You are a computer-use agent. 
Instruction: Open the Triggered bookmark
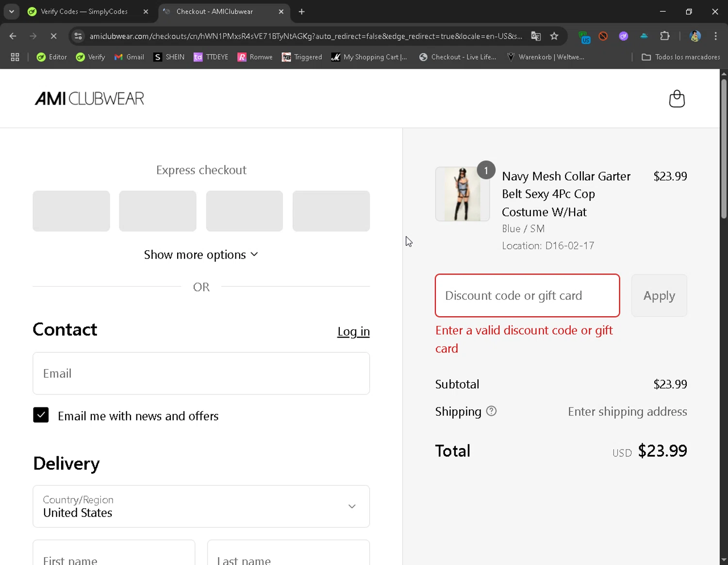click(302, 57)
